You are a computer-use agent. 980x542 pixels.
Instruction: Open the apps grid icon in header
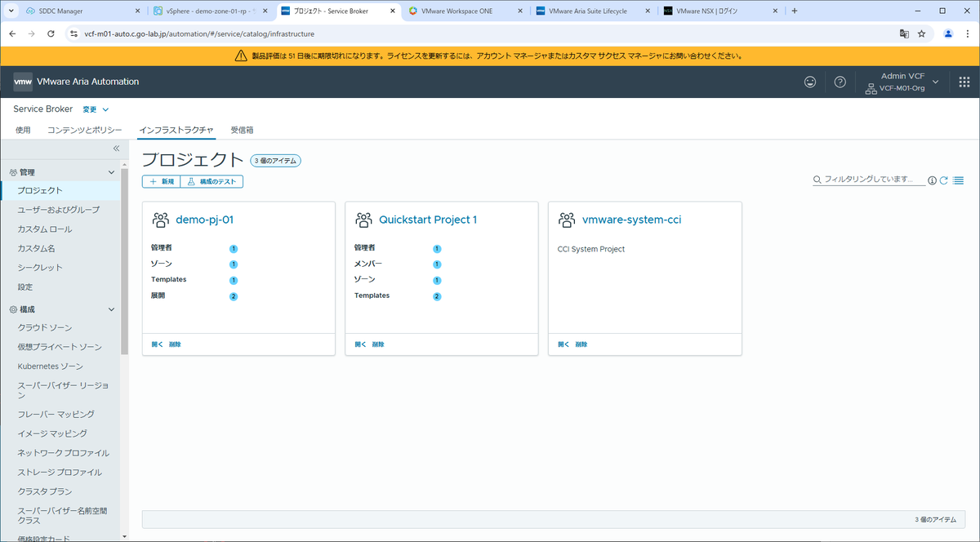964,82
